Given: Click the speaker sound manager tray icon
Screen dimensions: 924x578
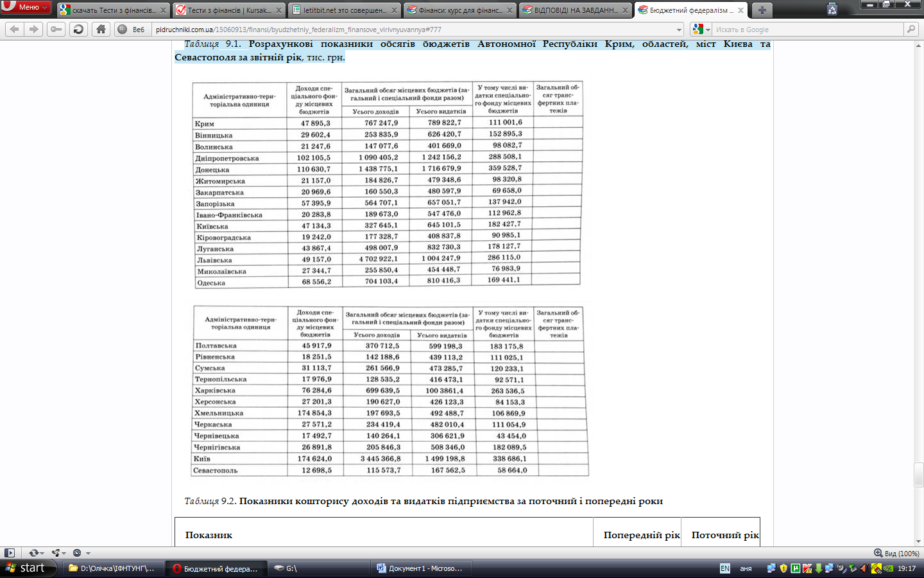Looking at the screenshot, I should tap(841, 568).
